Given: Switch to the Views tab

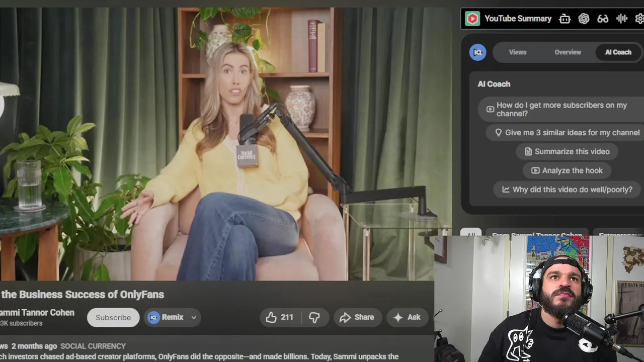Looking at the screenshot, I should (x=517, y=52).
